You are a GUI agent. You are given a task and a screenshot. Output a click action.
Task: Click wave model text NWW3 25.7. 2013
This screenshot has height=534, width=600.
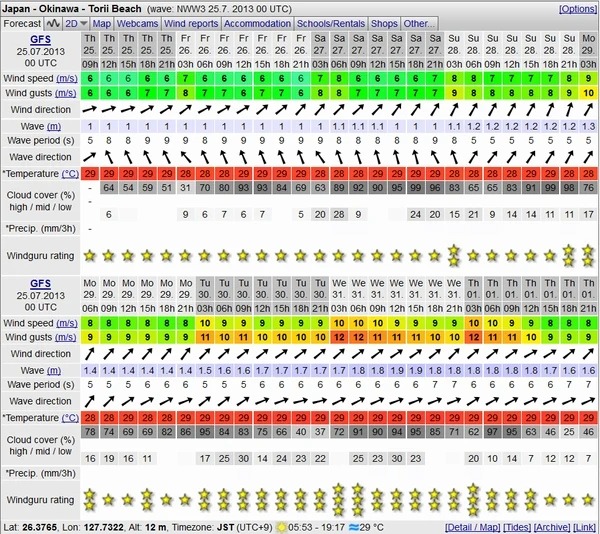218,9
